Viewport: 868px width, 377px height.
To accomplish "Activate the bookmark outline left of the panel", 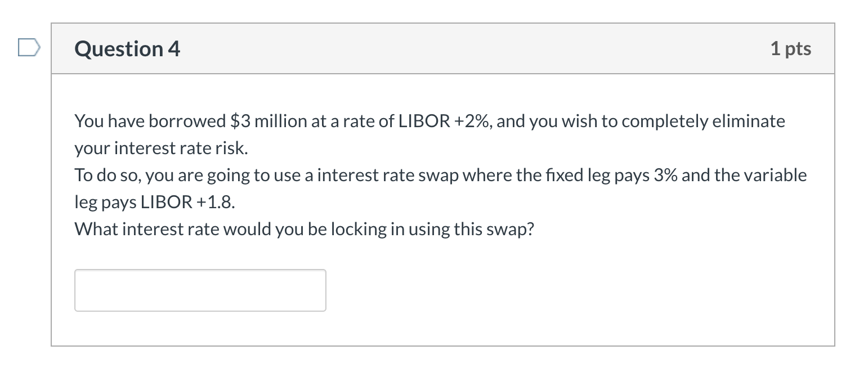I will click(29, 48).
